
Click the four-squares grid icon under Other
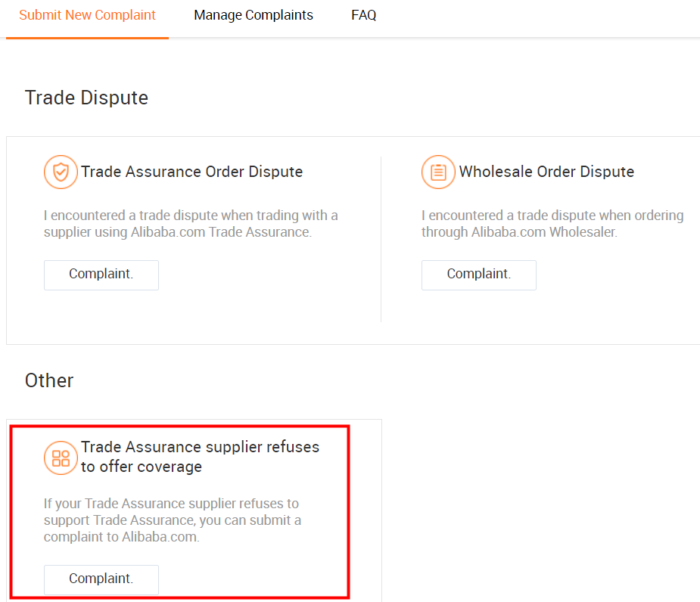pos(61,458)
